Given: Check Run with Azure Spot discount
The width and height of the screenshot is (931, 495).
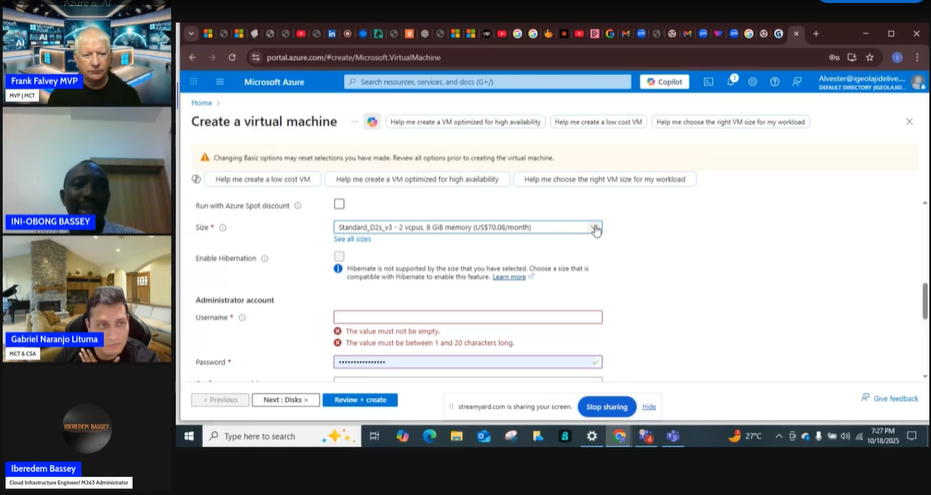Looking at the screenshot, I should 339,204.
